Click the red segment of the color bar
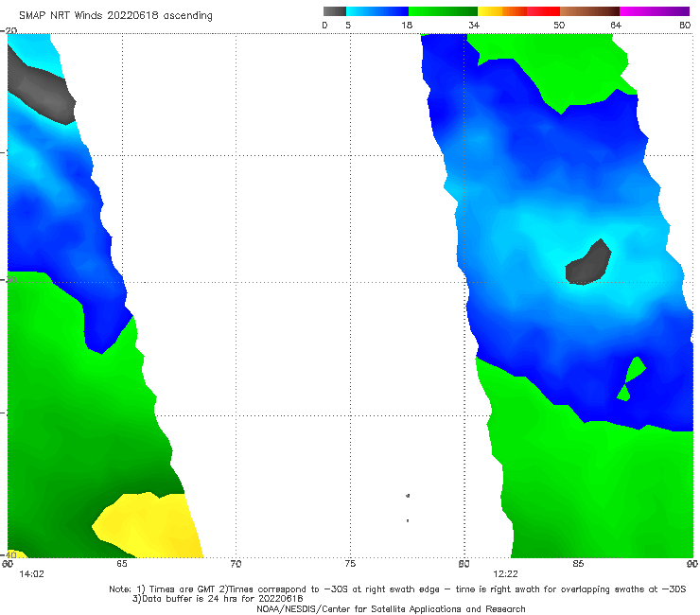 tap(543, 11)
